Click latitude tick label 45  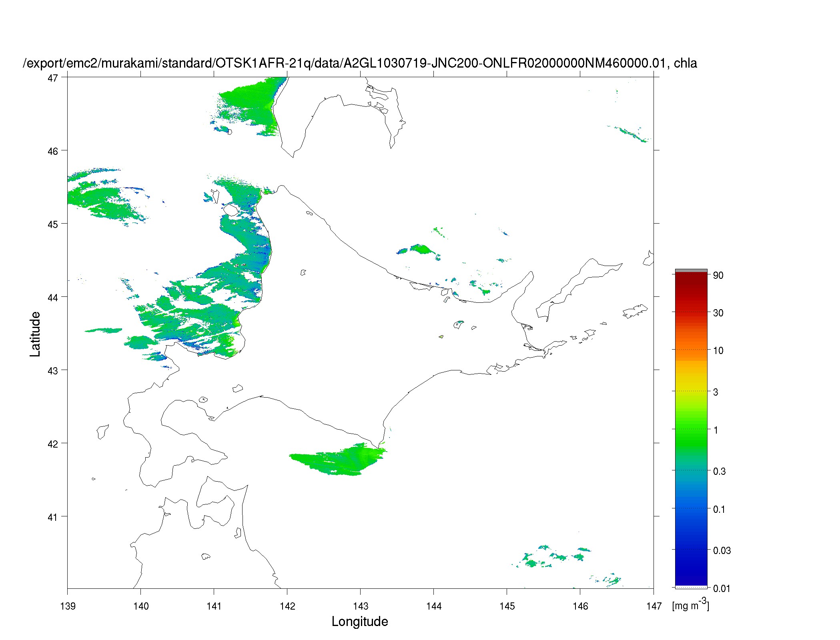pos(52,224)
